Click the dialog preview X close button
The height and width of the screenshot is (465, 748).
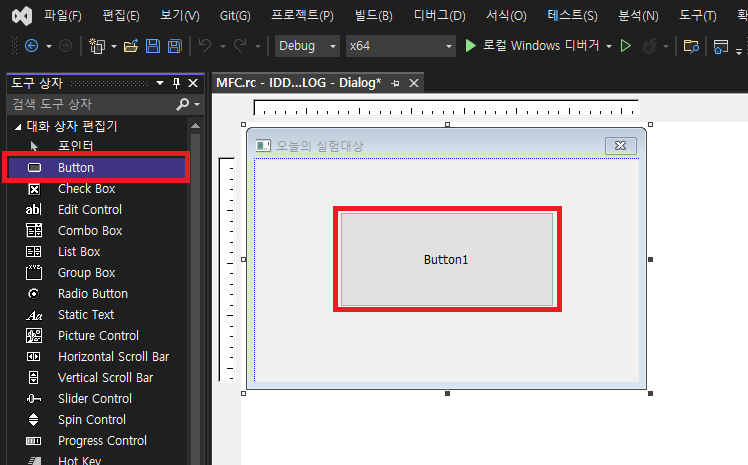click(621, 145)
